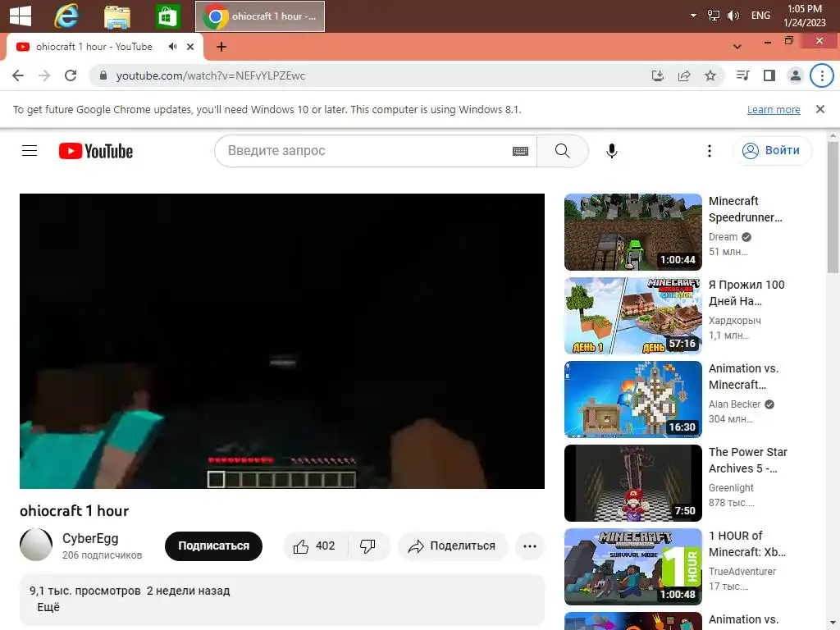Go forward in browser history
The width and height of the screenshot is (840, 630).
pos(44,75)
